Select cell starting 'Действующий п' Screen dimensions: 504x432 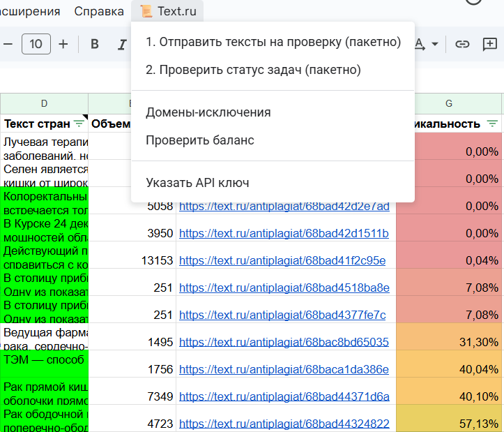tap(45, 255)
